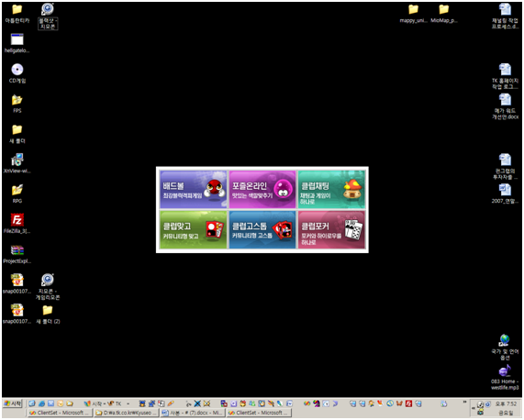Launch Internet Explorer from Quick Launch
Screen dimensions: 524x420
point(41,403)
